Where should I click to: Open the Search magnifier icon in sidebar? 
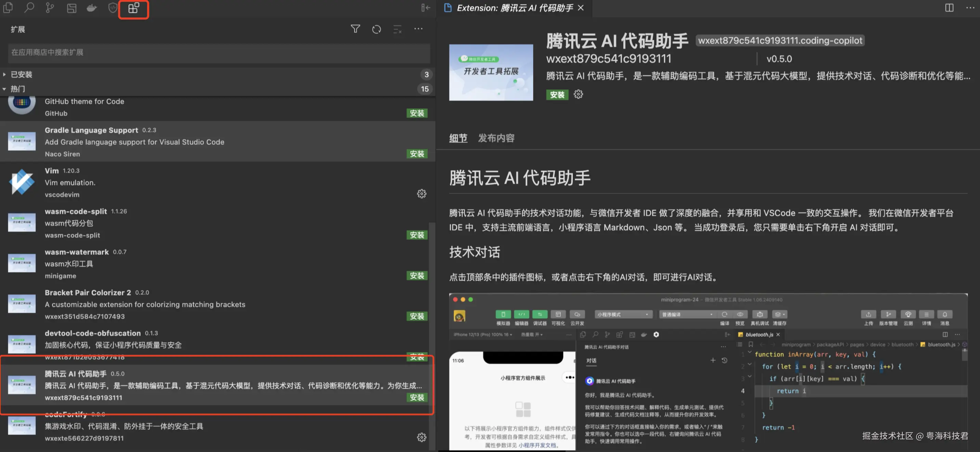(x=29, y=8)
